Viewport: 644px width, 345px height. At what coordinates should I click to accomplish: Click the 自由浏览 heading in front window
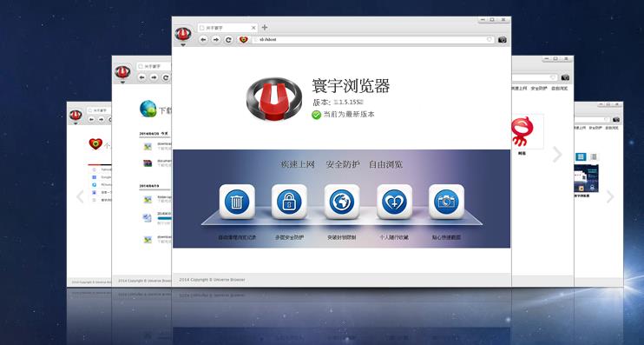(x=385, y=164)
